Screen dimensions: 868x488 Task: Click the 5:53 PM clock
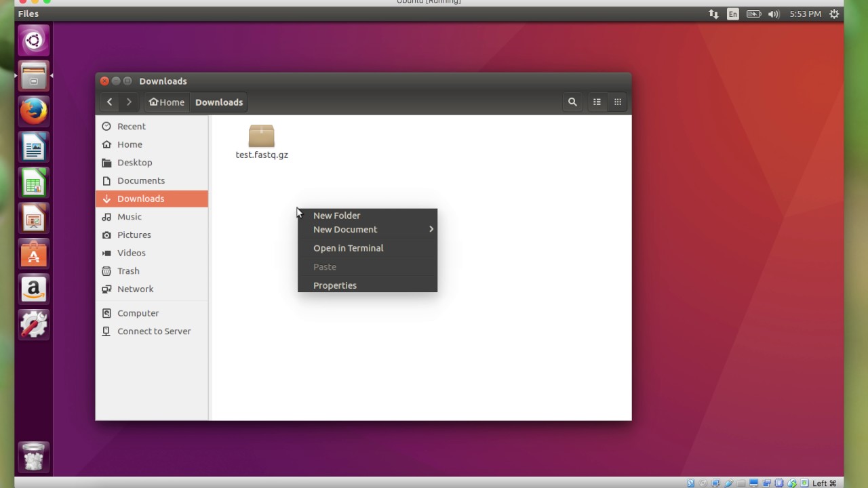pyautogui.click(x=806, y=14)
